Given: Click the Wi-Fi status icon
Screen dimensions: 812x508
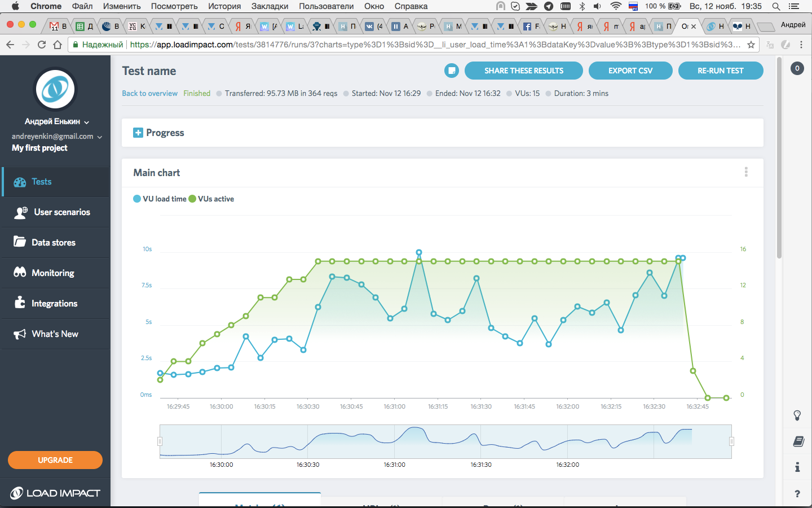Looking at the screenshot, I should [616, 6].
